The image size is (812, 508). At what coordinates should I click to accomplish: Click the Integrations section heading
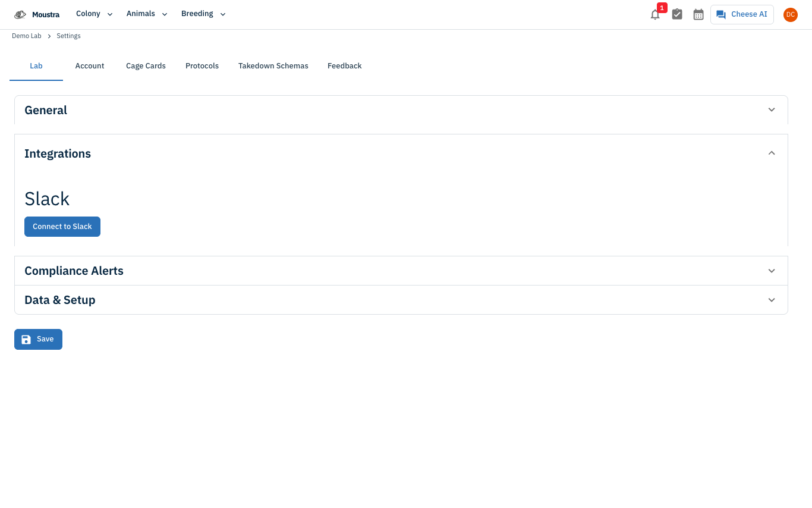coord(58,153)
